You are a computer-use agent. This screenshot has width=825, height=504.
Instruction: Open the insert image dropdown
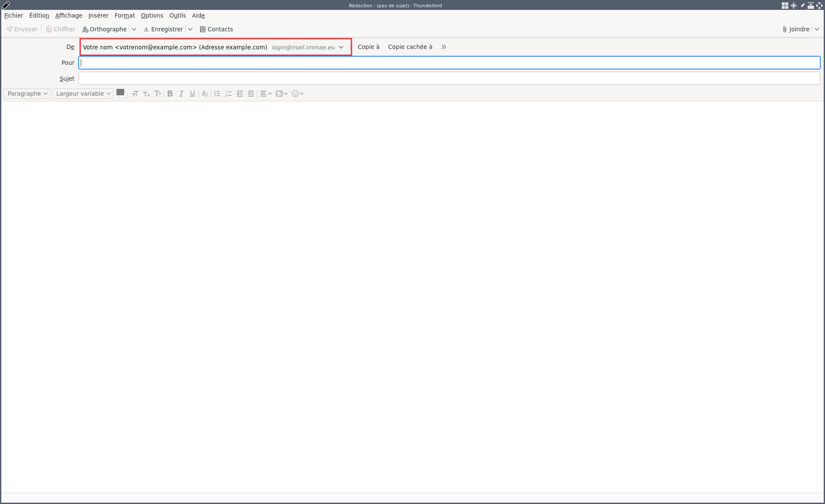click(x=281, y=94)
